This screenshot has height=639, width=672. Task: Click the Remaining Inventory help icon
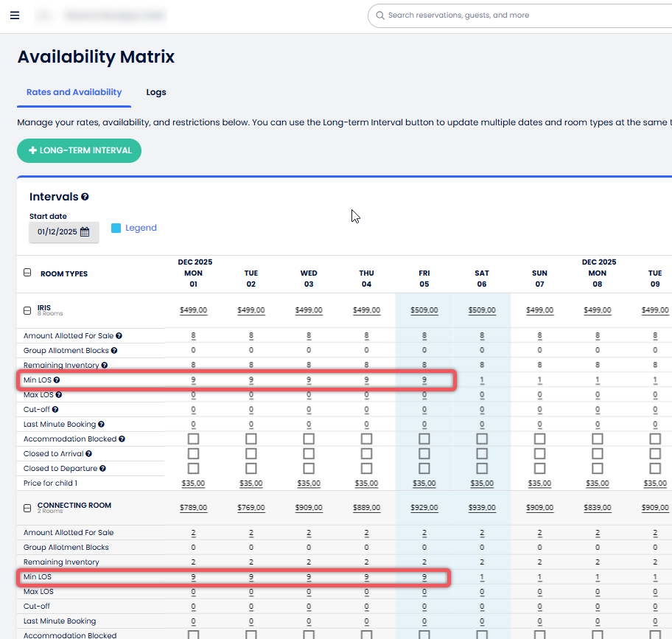pos(104,365)
